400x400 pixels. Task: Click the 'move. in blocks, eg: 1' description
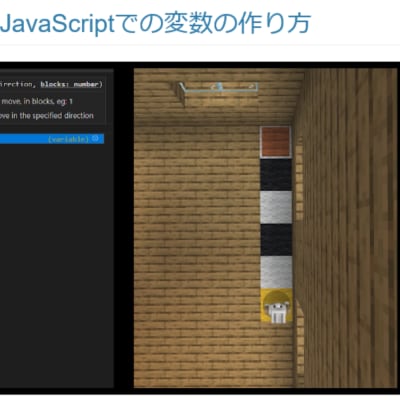[x=37, y=101]
